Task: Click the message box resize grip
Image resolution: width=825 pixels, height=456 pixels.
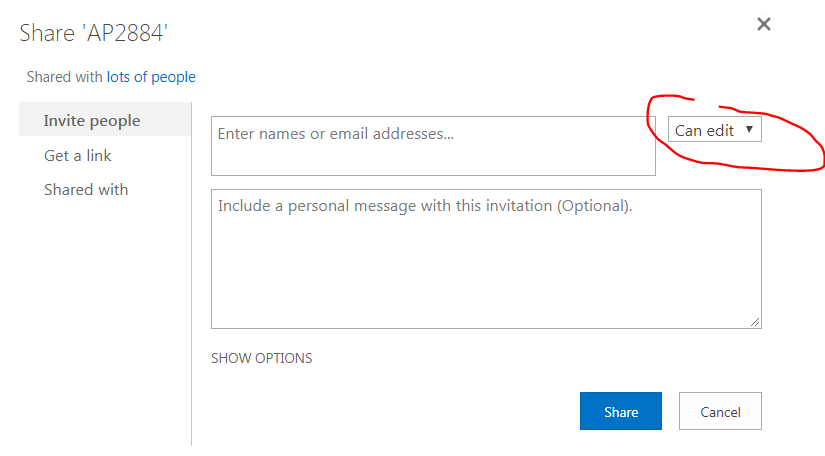Action: (x=755, y=322)
